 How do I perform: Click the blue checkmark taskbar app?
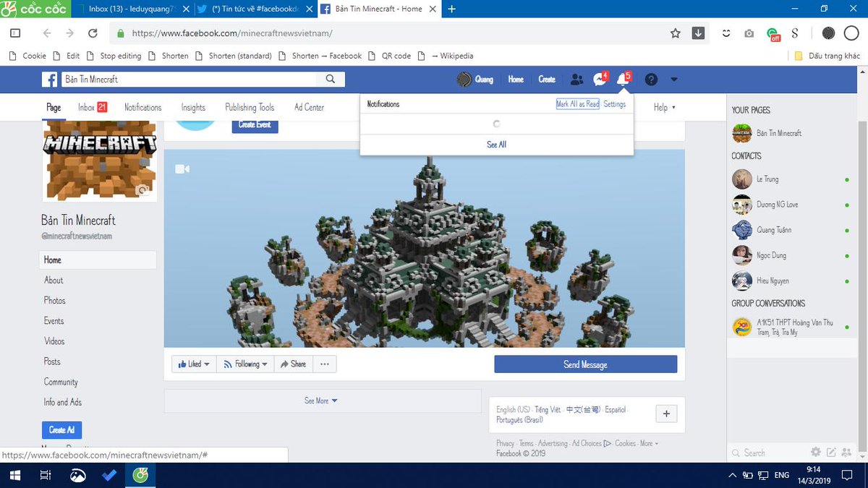[x=109, y=476]
